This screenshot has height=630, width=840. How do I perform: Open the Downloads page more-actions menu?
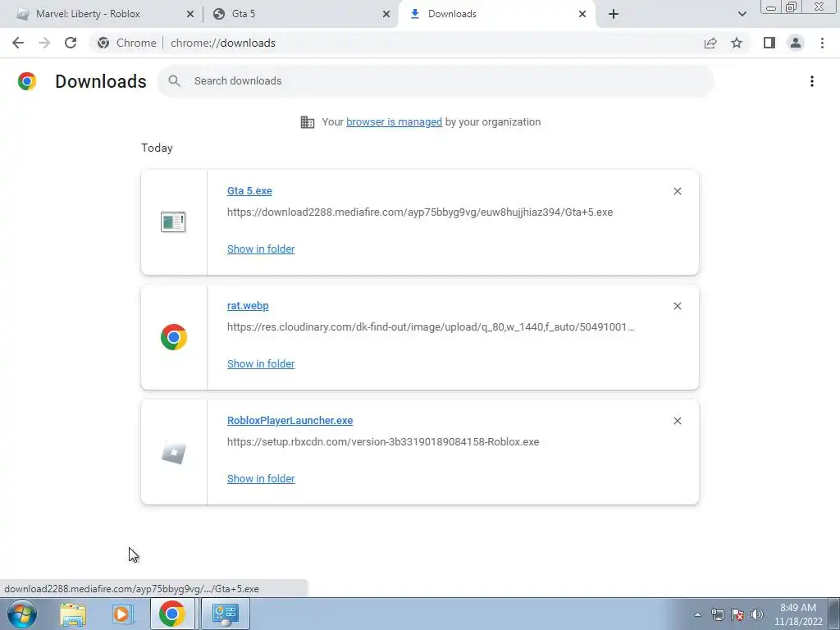pyautogui.click(x=812, y=81)
